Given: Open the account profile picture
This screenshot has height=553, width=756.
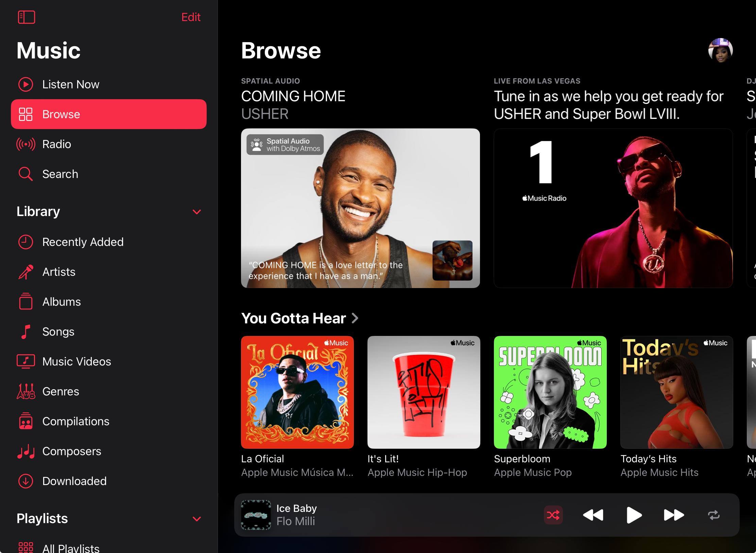Looking at the screenshot, I should 720,50.
